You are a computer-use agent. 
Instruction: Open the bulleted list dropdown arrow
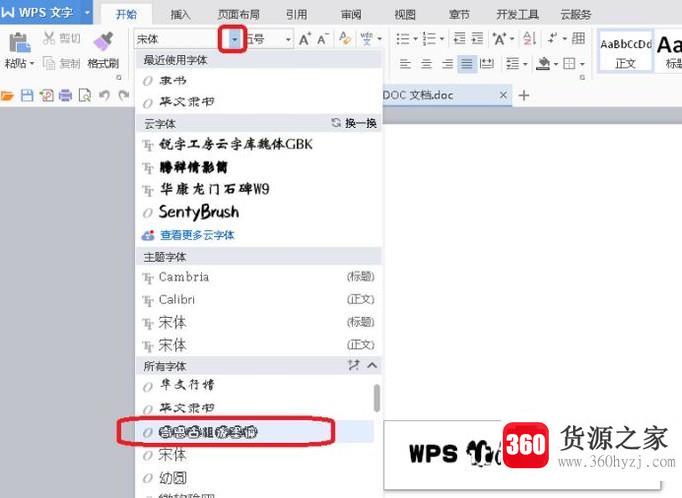point(415,39)
